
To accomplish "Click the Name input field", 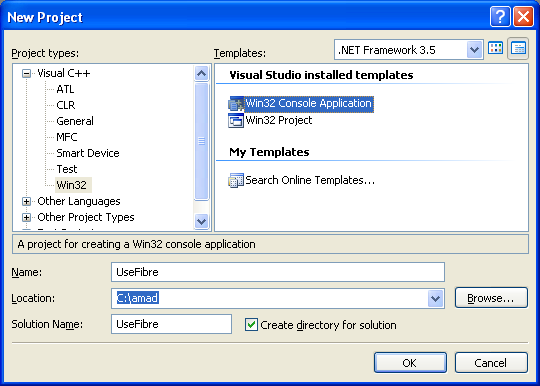I will [278, 272].
